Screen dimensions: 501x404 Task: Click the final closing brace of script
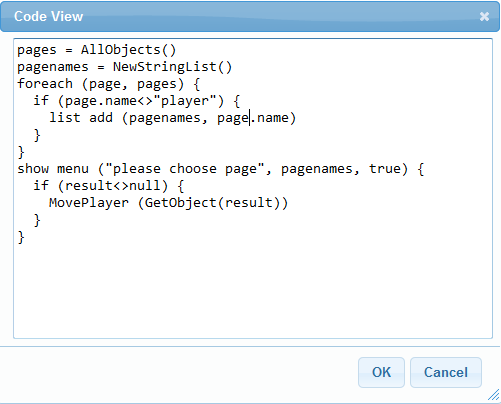(21, 237)
